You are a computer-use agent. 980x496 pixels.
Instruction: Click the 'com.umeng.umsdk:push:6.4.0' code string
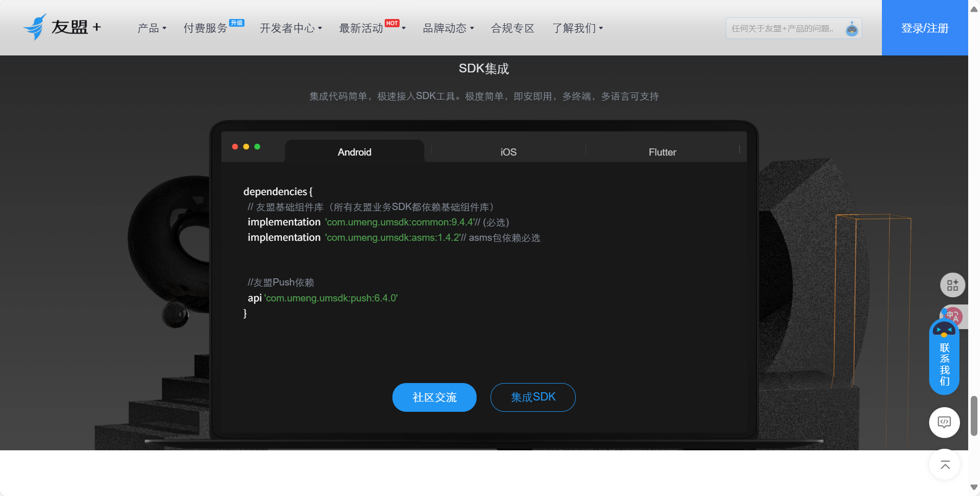coord(331,298)
